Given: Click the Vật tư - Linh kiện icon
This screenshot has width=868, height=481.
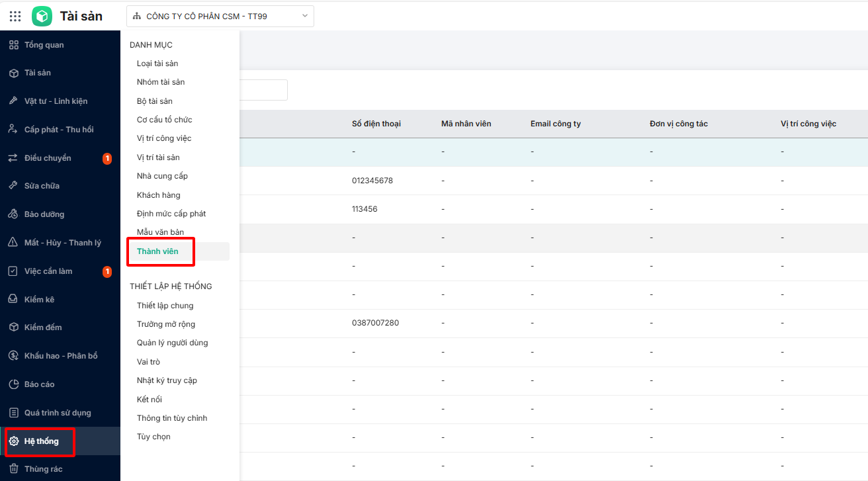Looking at the screenshot, I should [13, 101].
